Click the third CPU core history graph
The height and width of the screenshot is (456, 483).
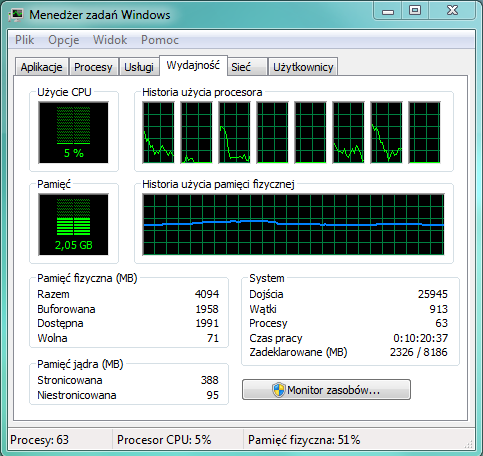coord(234,133)
